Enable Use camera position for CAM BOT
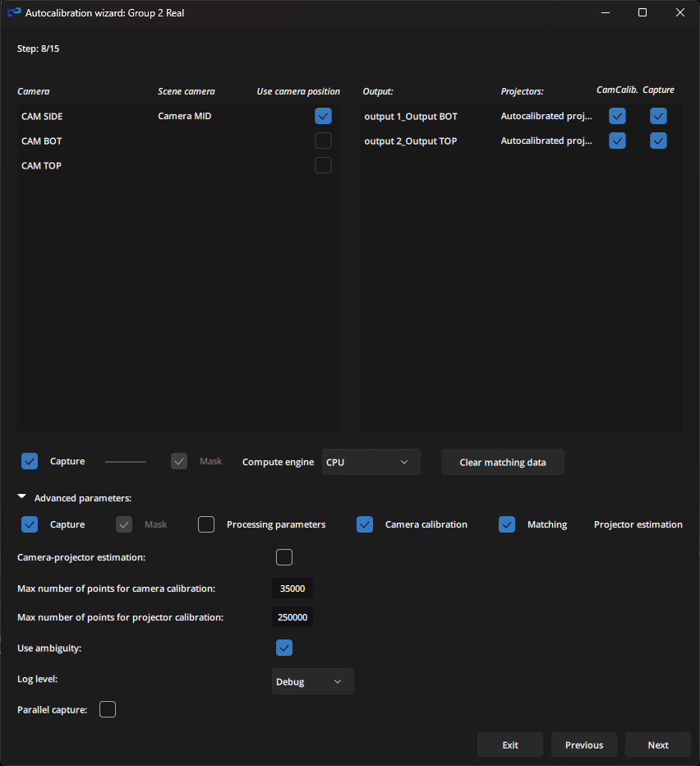700x766 pixels. coord(323,141)
